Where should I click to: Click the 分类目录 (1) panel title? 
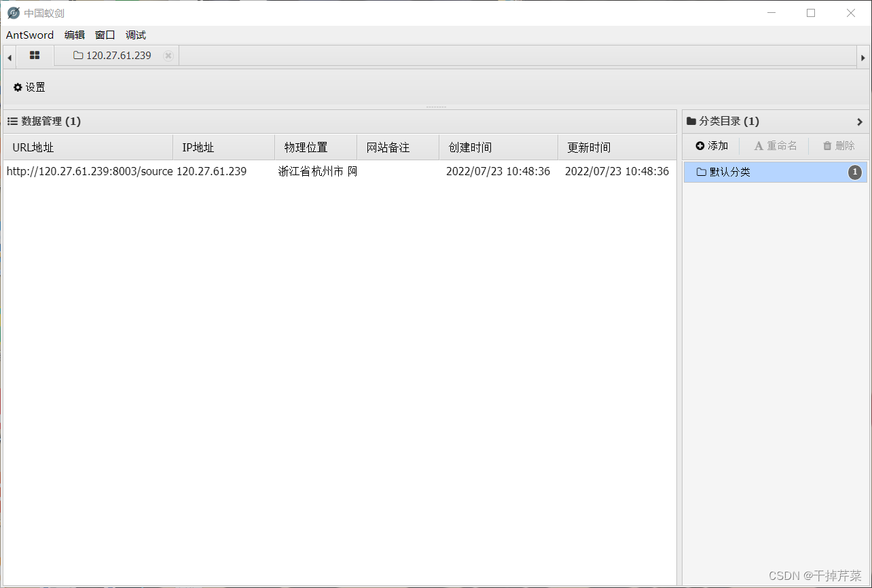[723, 122]
